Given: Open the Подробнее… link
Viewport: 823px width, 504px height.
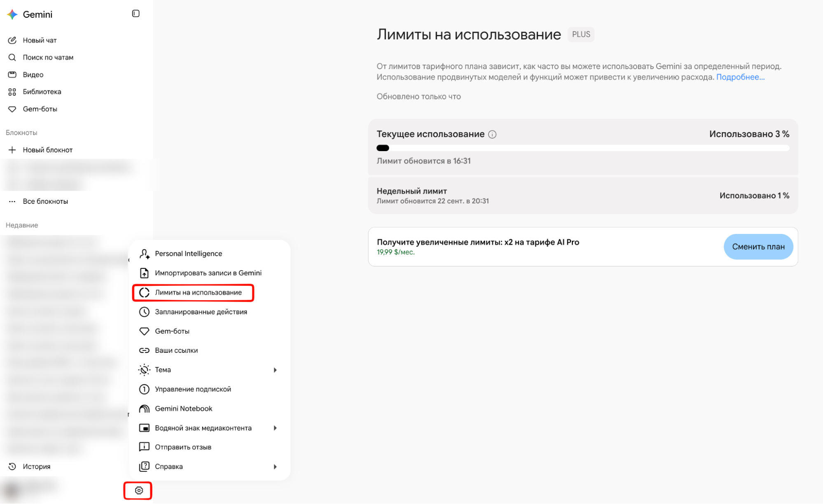Looking at the screenshot, I should click(740, 77).
